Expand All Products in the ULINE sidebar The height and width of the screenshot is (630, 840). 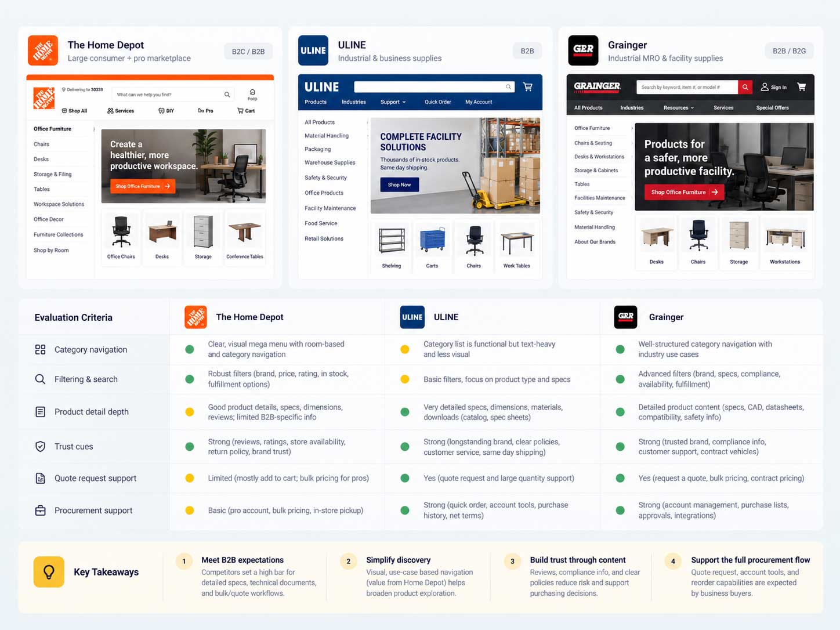pos(336,122)
